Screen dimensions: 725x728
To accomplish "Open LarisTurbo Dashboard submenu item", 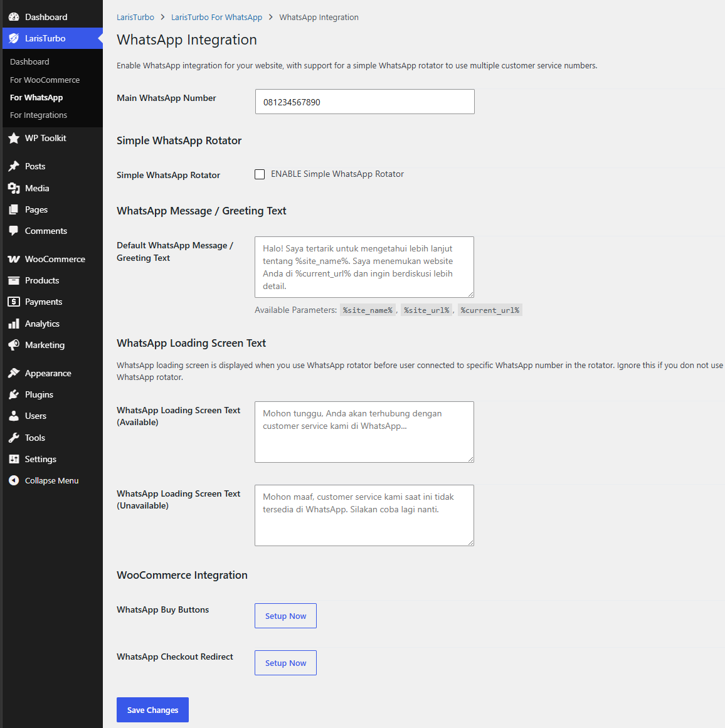I will (x=29, y=61).
